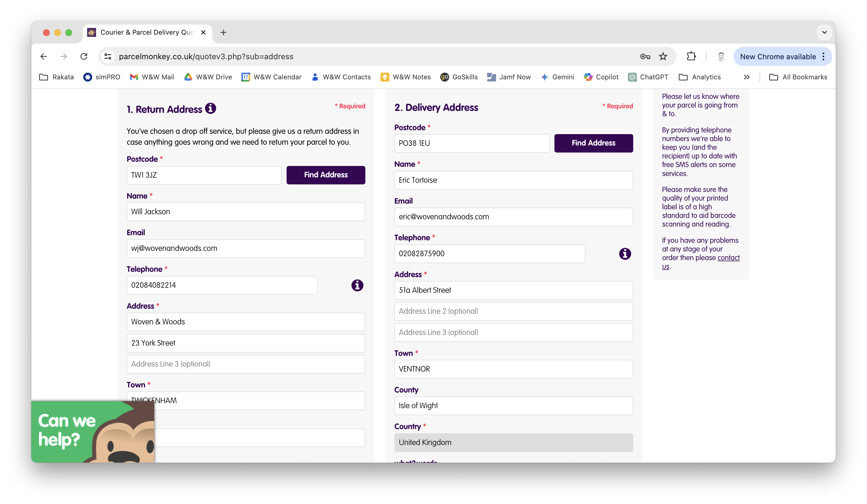Click Find Address for the delivery postcode
The height and width of the screenshot is (504, 867).
tap(593, 143)
